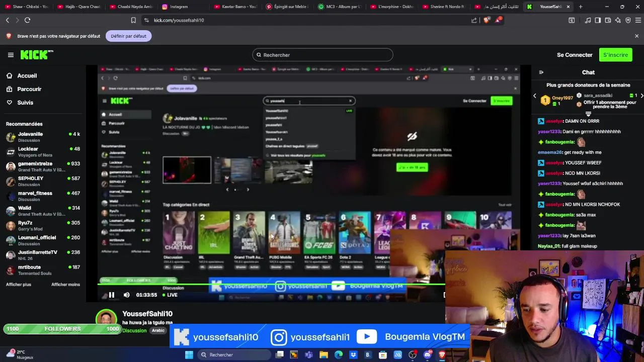
Task: Click donor sara_assadiki
Action: 598,96
